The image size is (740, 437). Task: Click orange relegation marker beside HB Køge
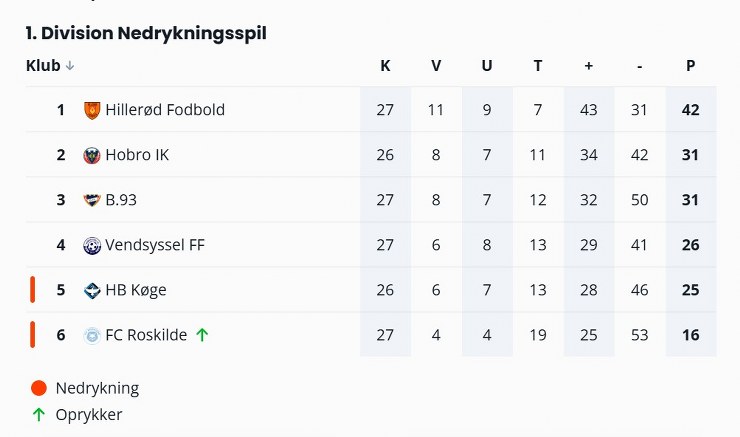33,290
